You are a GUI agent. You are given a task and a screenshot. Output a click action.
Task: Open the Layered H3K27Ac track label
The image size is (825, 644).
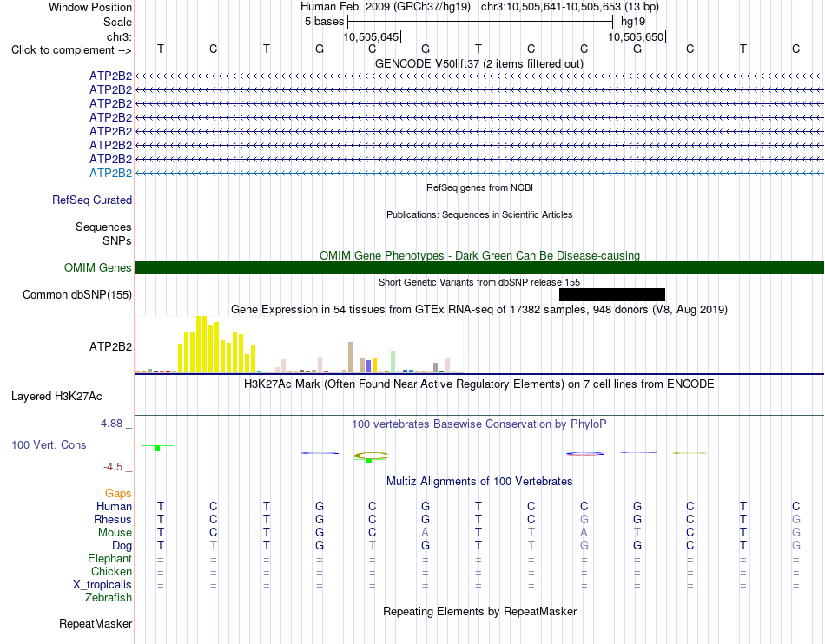56,396
